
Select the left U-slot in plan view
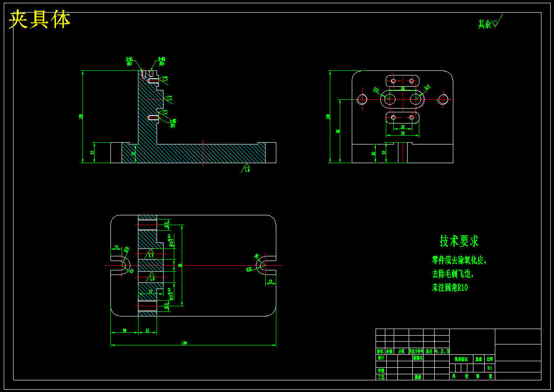coord(121,265)
